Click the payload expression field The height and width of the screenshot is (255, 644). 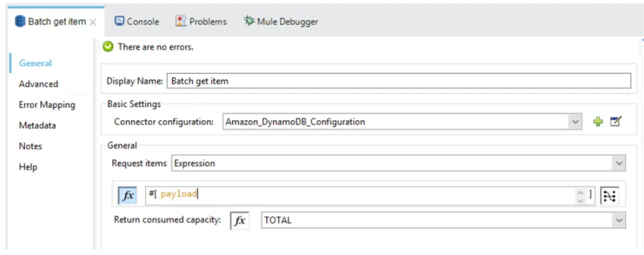360,196
